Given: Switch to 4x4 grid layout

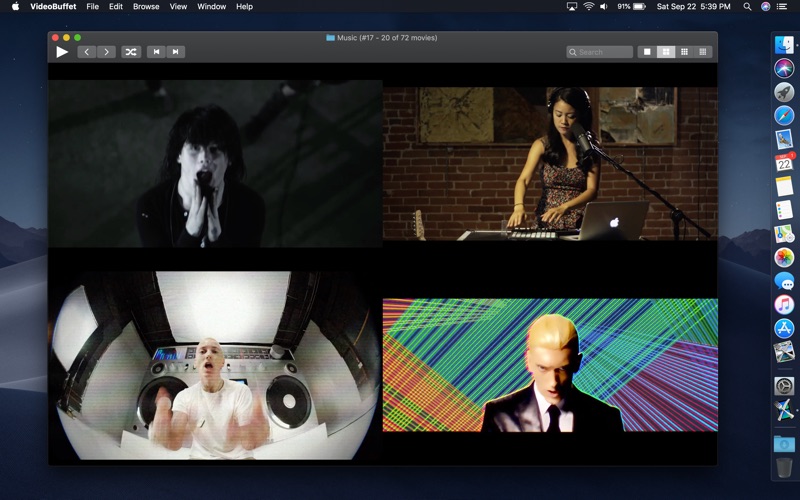Looking at the screenshot, I should pyautogui.click(x=703, y=52).
